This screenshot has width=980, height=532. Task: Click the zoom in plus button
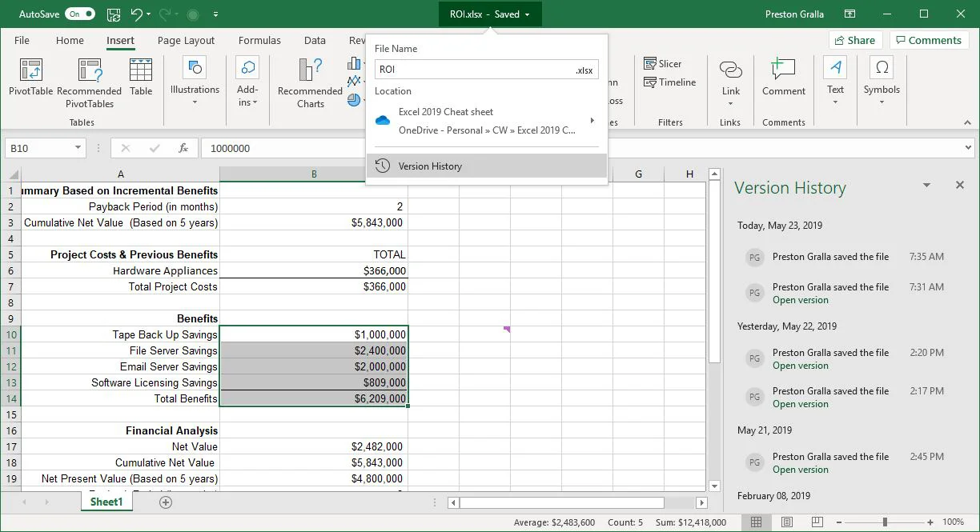930,522
